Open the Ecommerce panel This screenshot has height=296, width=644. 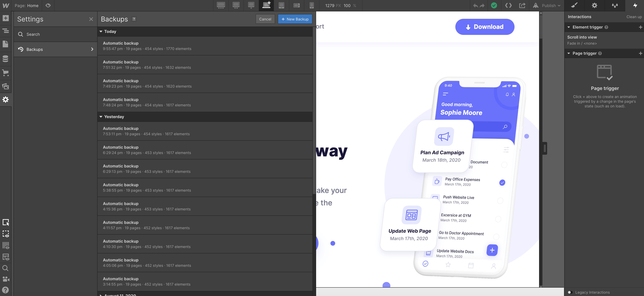pos(6,73)
